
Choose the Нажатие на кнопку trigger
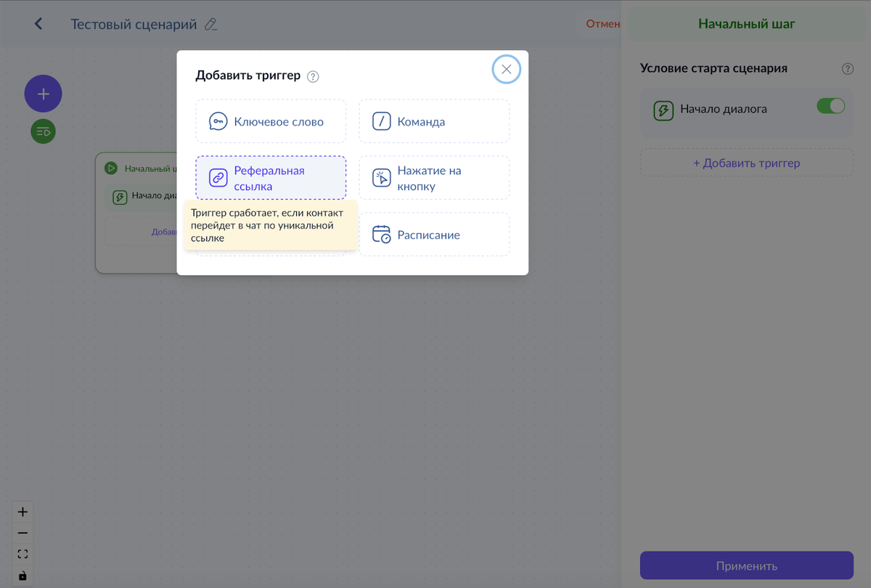point(434,178)
